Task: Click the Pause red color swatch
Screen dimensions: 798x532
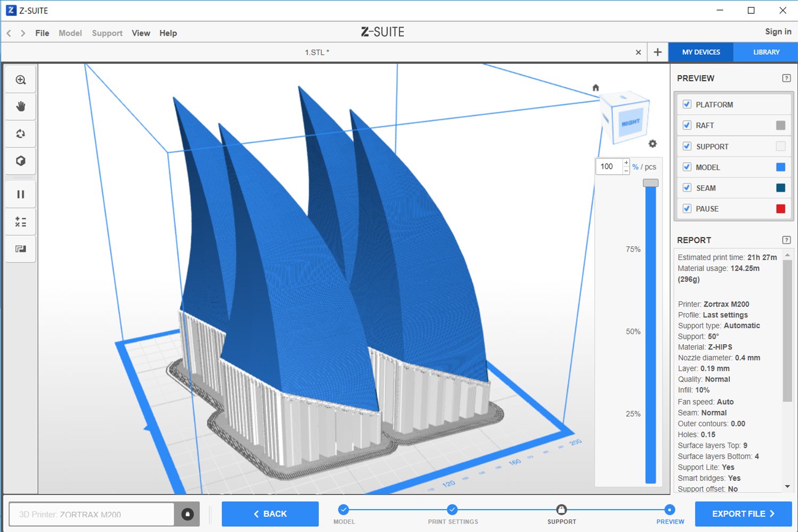Action: click(x=780, y=209)
